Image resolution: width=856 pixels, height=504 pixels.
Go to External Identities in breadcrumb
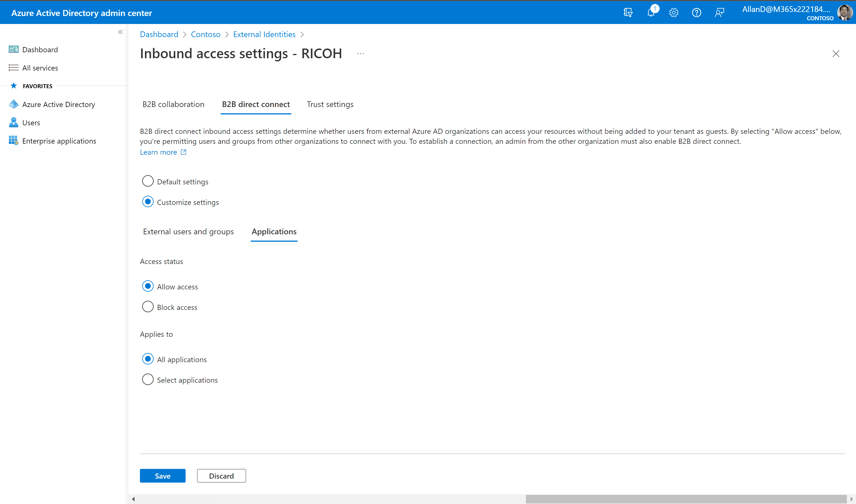click(x=264, y=34)
